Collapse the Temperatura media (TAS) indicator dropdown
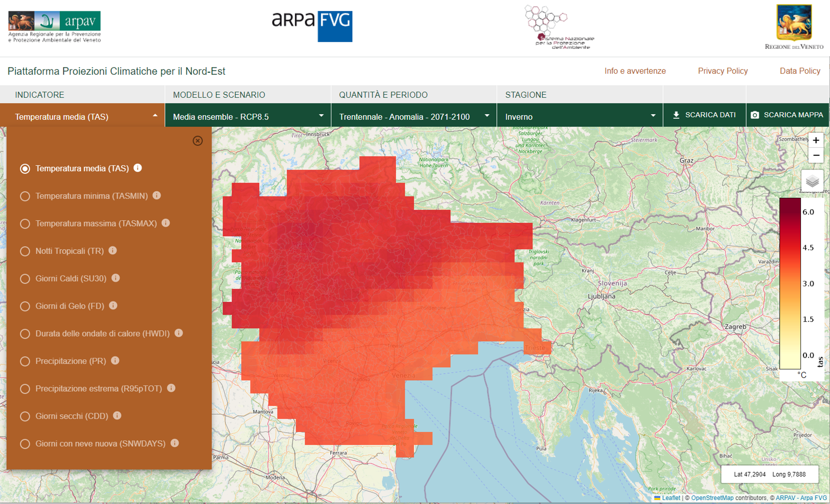 click(83, 116)
